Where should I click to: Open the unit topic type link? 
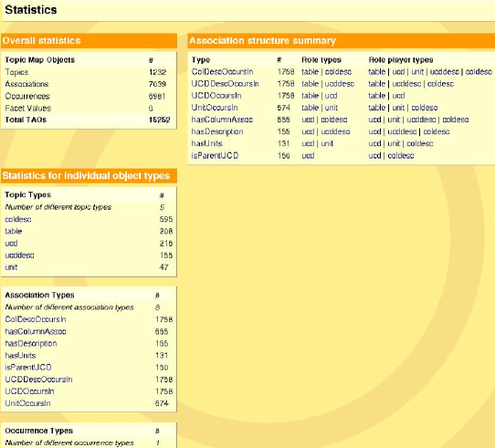tap(11, 267)
